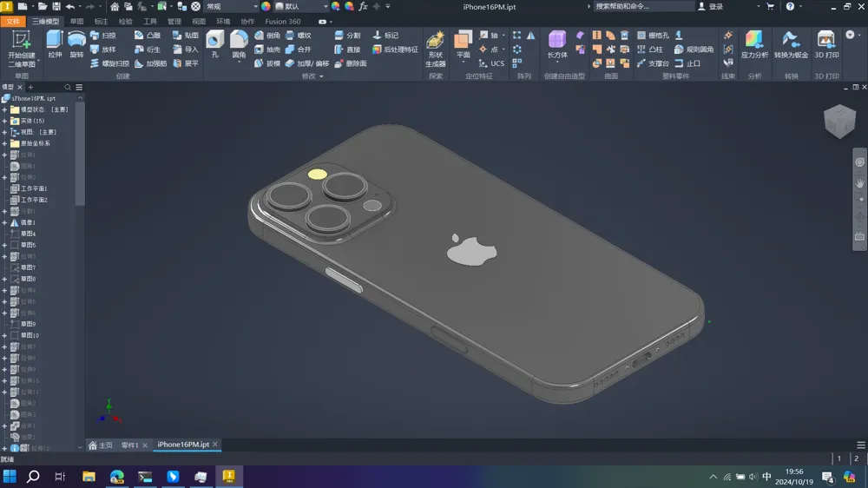Viewport: 868px width, 488px height.
Task: Select the Boss (凸柱) tool
Action: tap(650, 49)
